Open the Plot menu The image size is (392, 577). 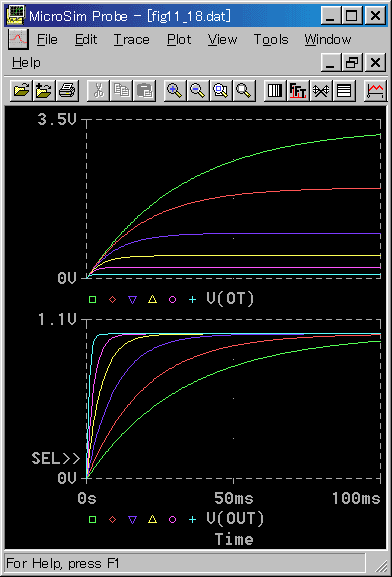179,39
